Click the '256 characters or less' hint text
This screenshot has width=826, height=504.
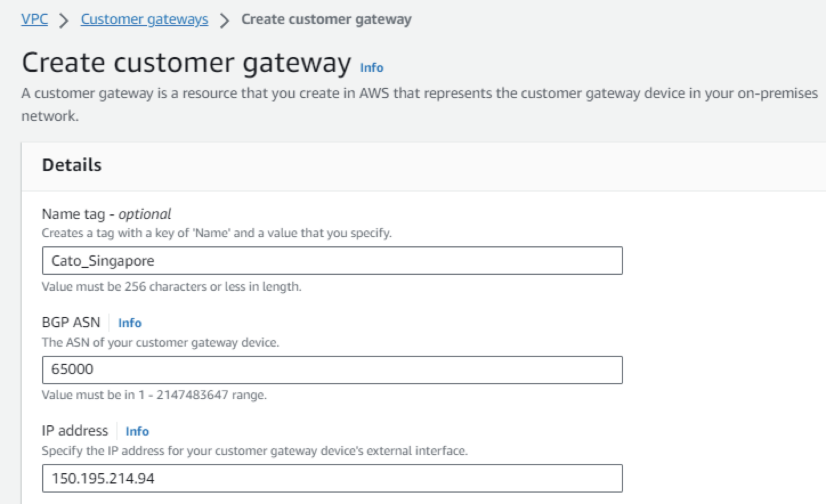pos(171,286)
